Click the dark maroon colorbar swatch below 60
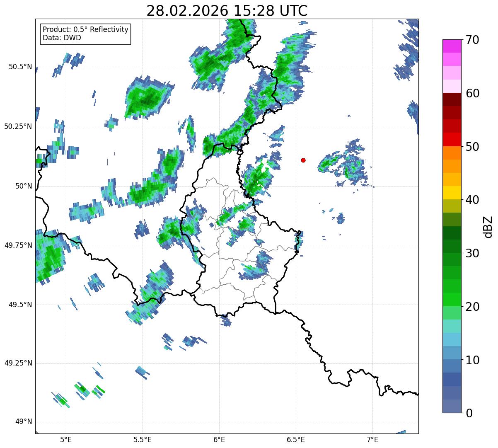The image size is (498, 448). tap(452, 100)
